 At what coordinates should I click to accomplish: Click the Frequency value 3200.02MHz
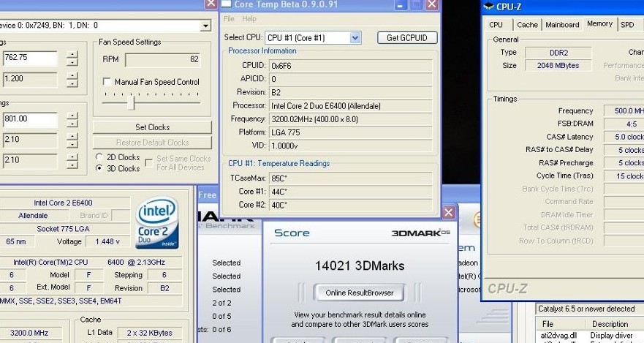pos(351,119)
